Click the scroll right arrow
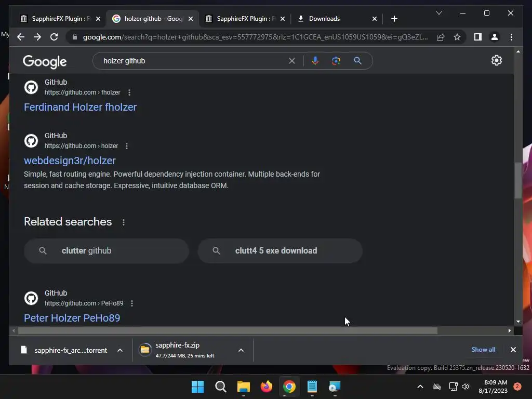The height and width of the screenshot is (399, 532). tap(509, 330)
